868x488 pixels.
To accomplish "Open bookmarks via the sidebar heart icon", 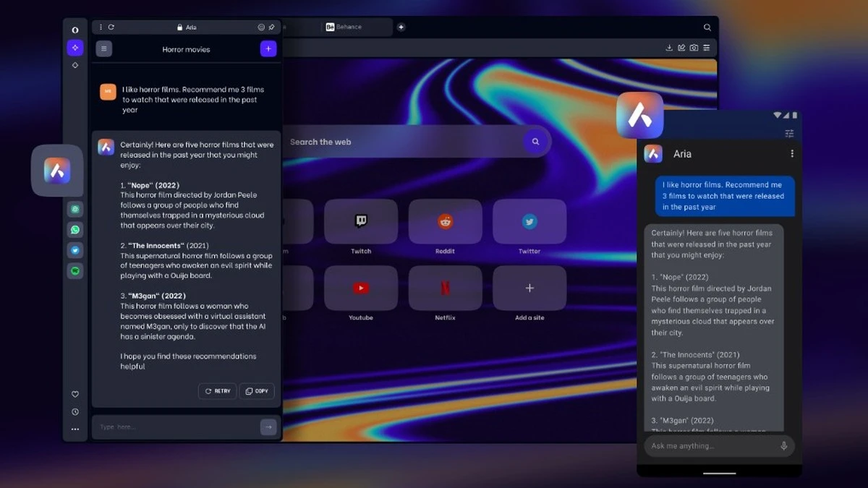I will (x=75, y=394).
